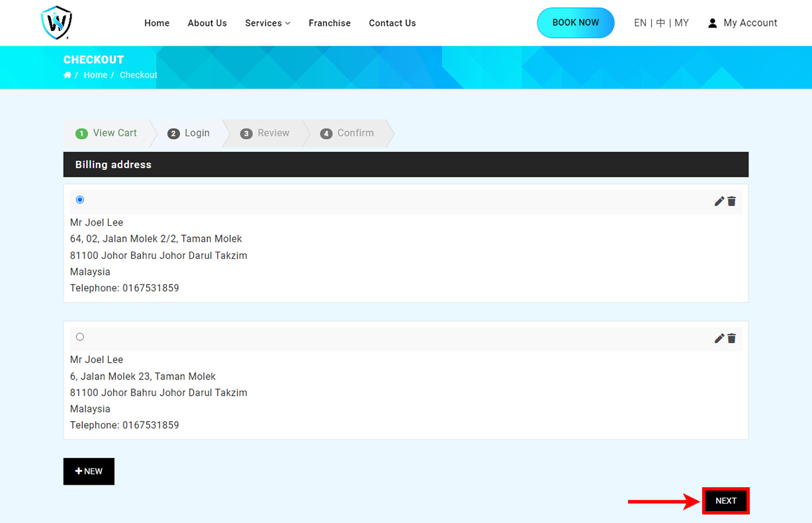The image size is (812, 523).
Task: Open My Account user menu
Action: click(743, 23)
